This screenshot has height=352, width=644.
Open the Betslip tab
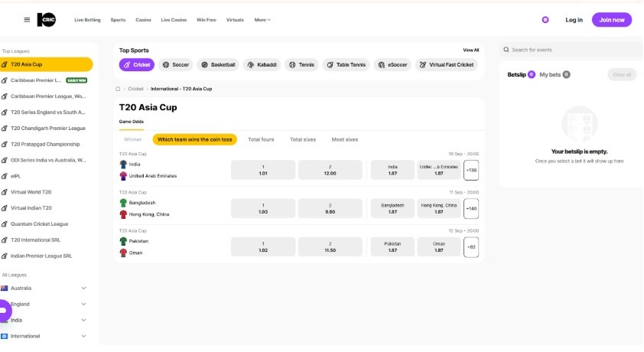pos(521,75)
